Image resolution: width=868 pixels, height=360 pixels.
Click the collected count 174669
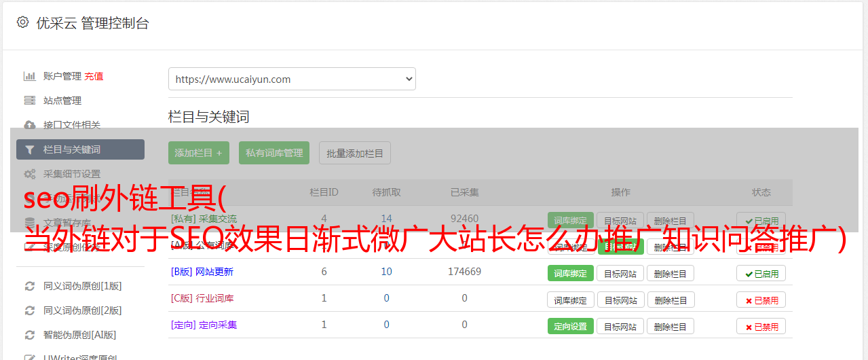point(464,272)
